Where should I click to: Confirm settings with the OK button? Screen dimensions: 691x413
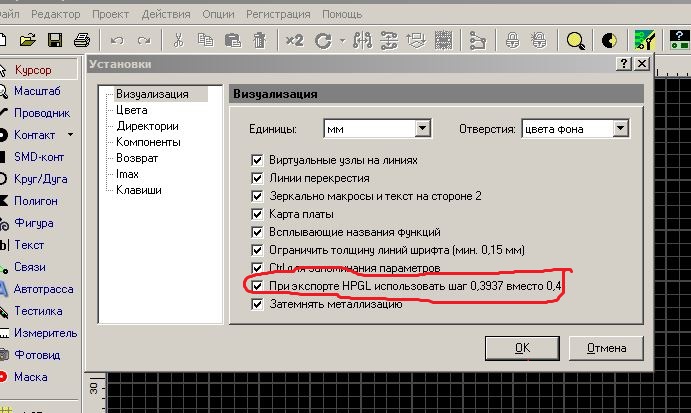(x=522, y=348)
